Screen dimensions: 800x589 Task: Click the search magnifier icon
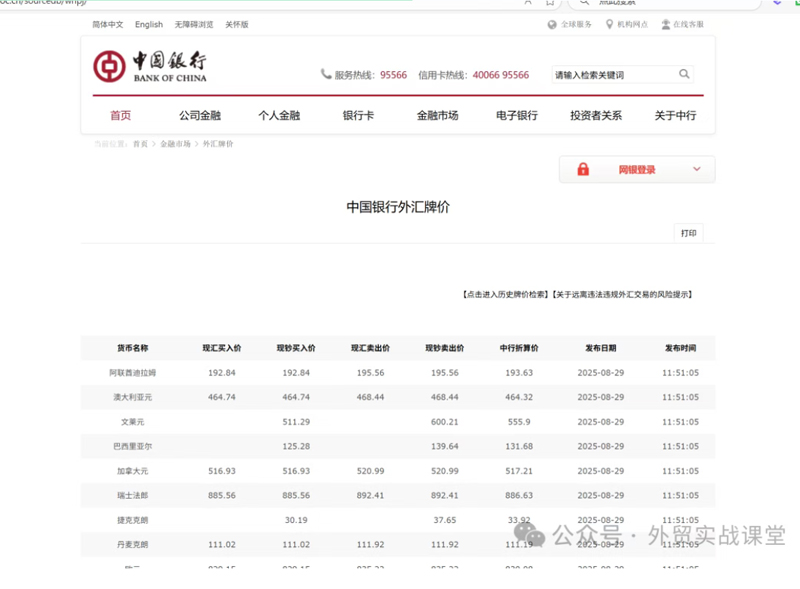click(x=684, y=74)
